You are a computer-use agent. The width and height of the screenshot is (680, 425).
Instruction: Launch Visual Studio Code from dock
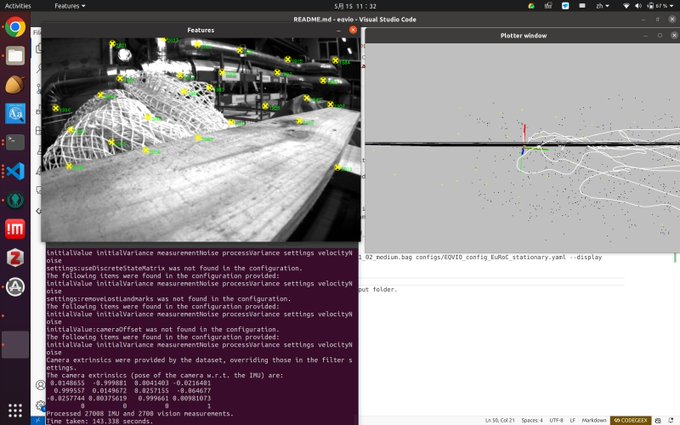(x=15, y=170)
